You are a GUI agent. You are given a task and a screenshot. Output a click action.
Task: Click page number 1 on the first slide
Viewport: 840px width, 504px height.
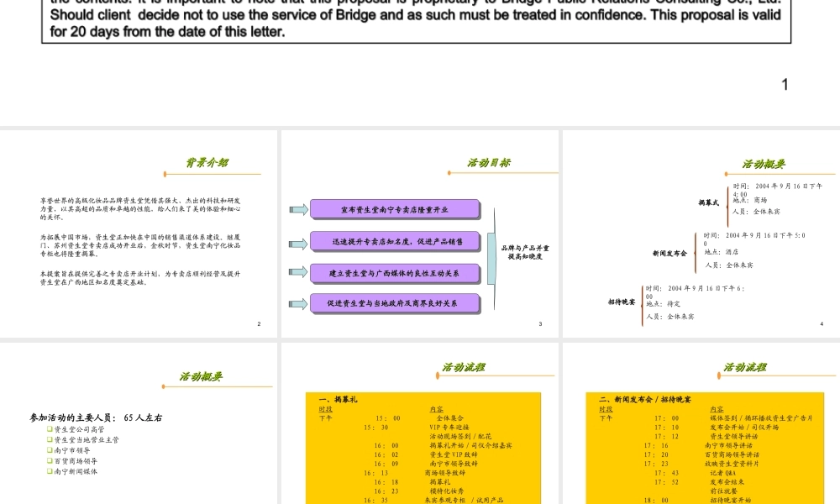coord(785,84)
